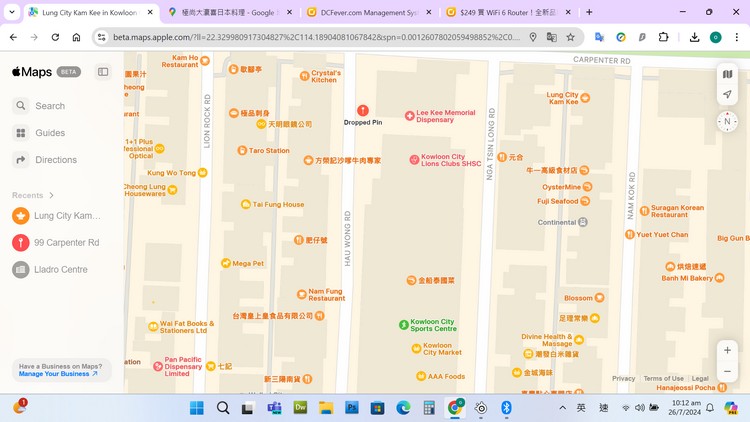
Task: Go back to the previous page
Action: (13, 37)
